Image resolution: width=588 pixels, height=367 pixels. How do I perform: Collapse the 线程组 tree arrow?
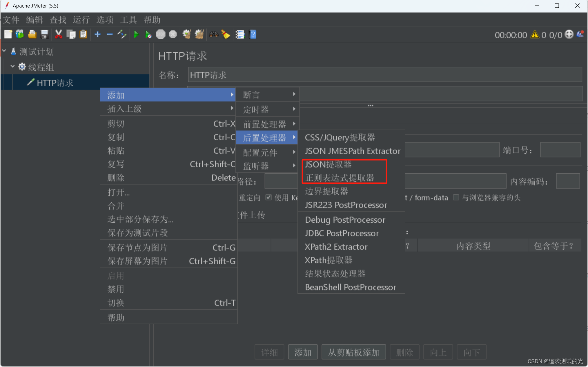[x=12, y=66]
